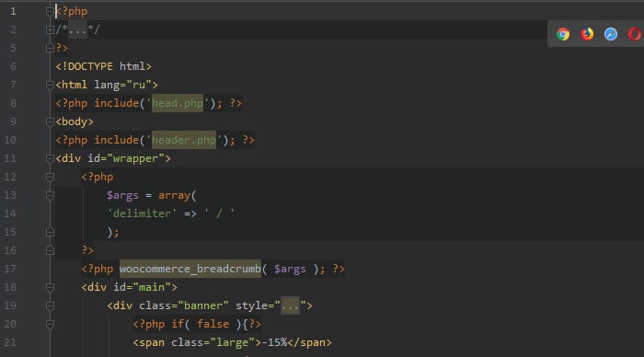Click the 'delimiter' array key
Image resolution: width=644 pixels, height=357 pixels.
(142, 213)
